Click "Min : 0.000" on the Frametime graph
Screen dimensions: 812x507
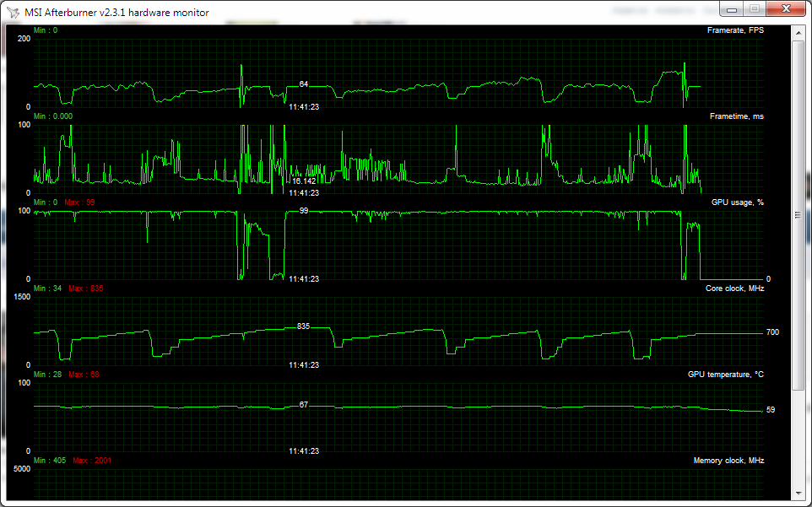(x=53, y=116)
